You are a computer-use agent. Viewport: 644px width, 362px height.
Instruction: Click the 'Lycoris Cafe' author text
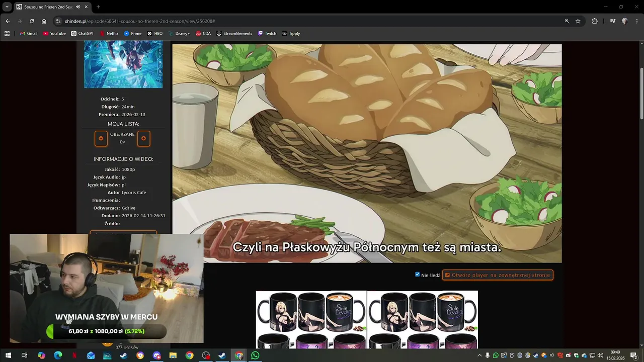pos(134,193)
